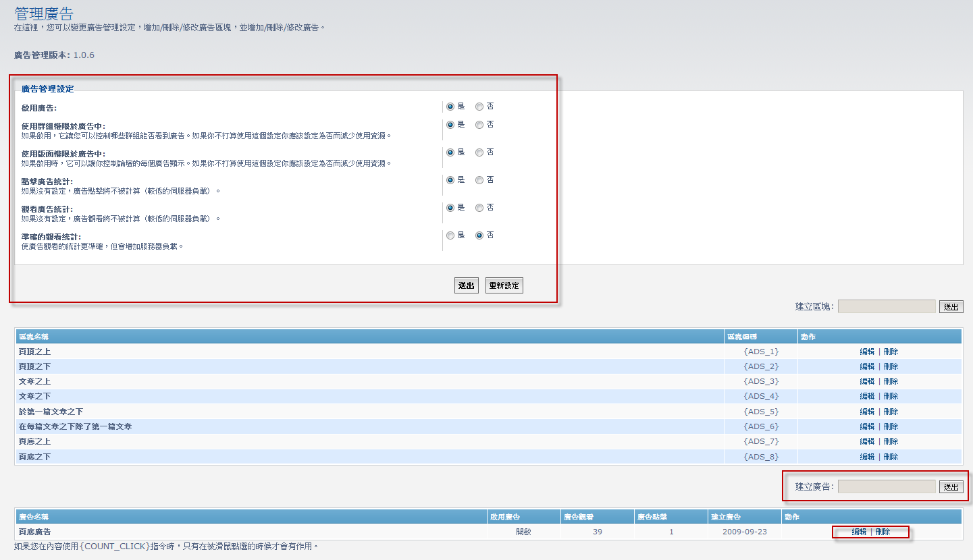Select 否 for 點擊廣告統計
The width and height of the screenshot is (973, 560).
coord(479,180)
